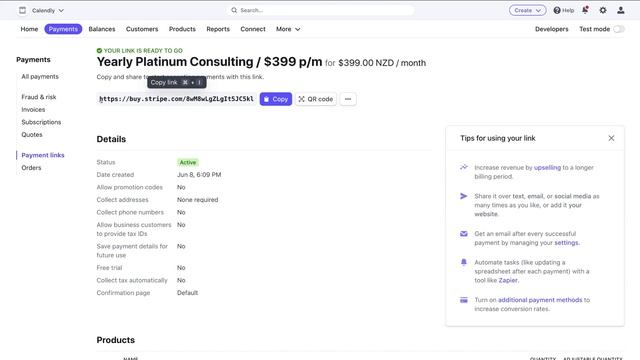Generate the QR code
Screen dimensions: 640x360
pyautogui.click(x=316, y=99)
